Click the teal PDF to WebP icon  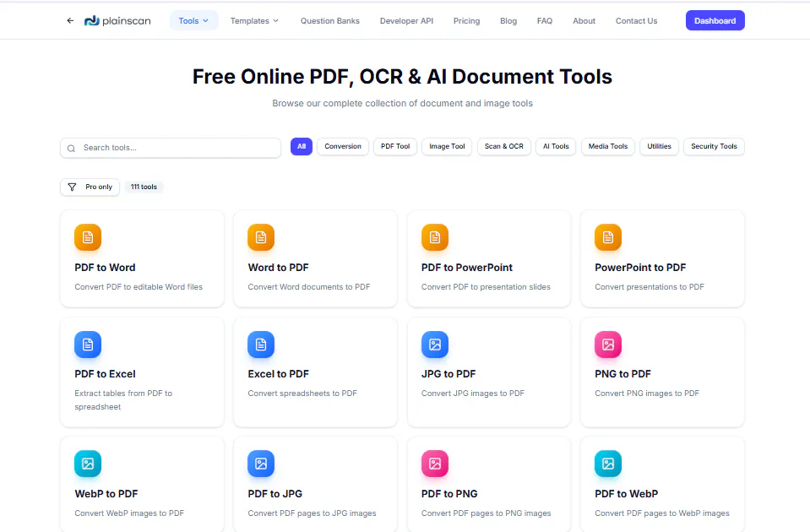tap(608, 464)
